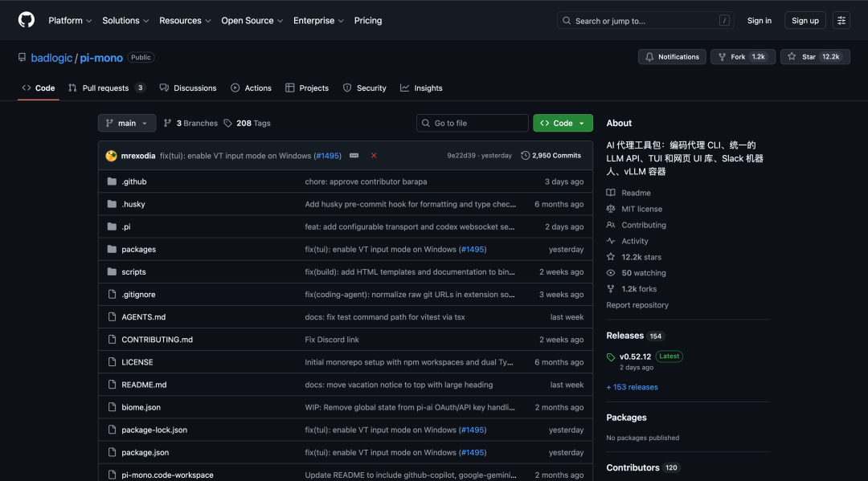868x481 pixels.
Task: Open issue #1495 in latest commit message
Action: point(328,156)
